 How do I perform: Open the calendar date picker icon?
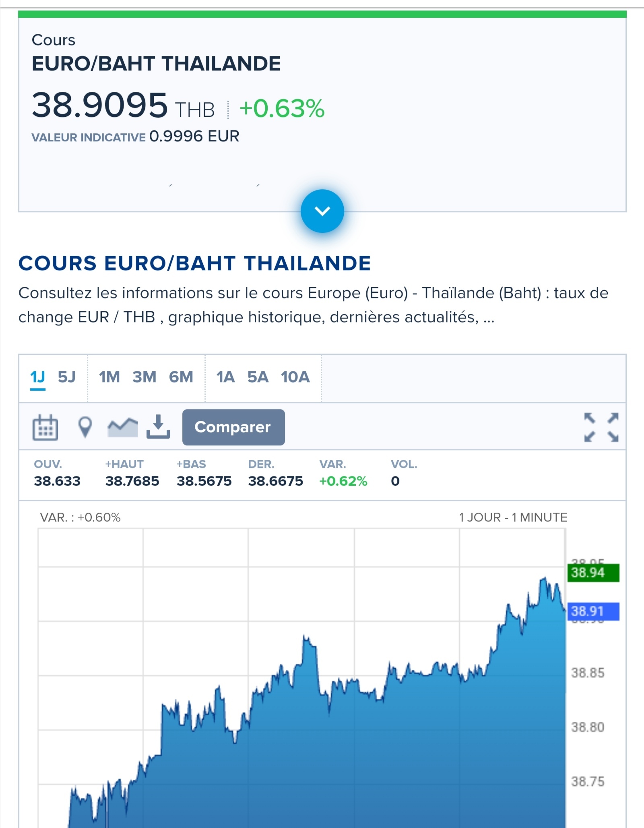[45, 427]
